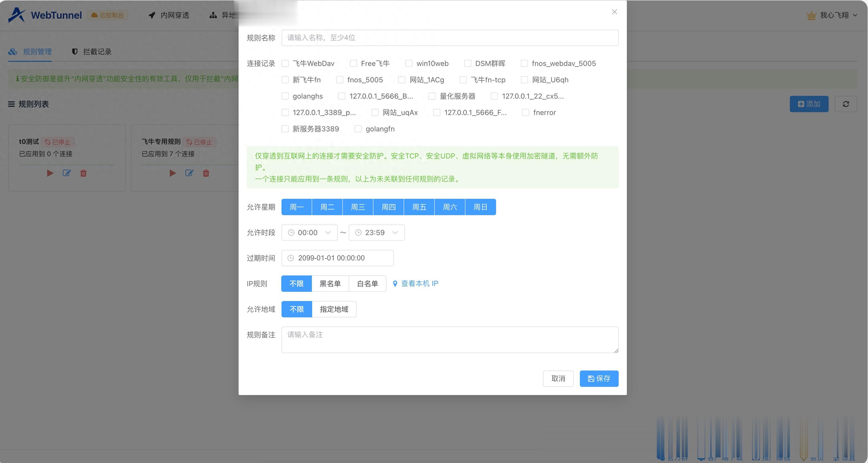Click edit icon on 飞牛专用规则 card
Viewport: 868px width, 463px height.
coord(189,173)
